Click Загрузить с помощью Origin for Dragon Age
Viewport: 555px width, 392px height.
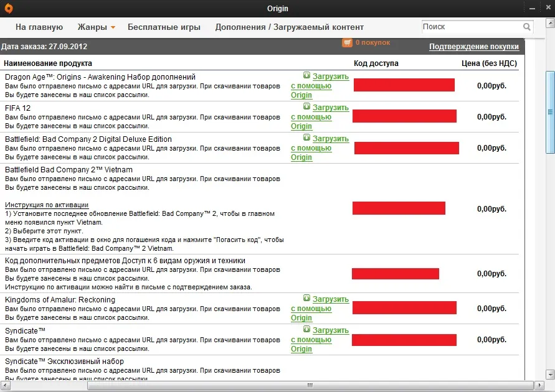(320, 86)
